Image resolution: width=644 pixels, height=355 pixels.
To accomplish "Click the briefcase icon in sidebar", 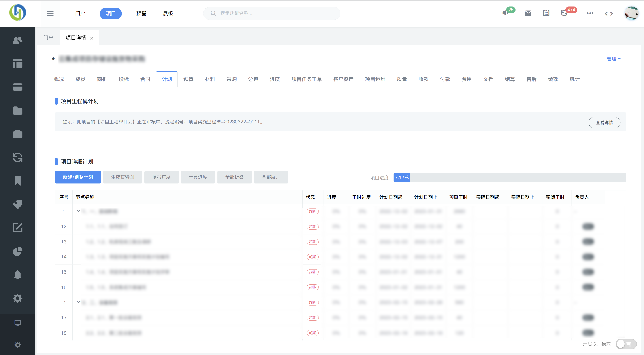I will tap(17, 134).
